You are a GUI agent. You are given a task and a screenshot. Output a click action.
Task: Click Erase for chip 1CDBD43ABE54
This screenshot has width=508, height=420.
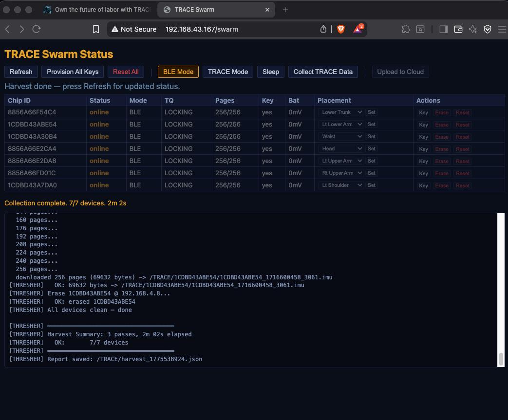[x=442, y=125]
